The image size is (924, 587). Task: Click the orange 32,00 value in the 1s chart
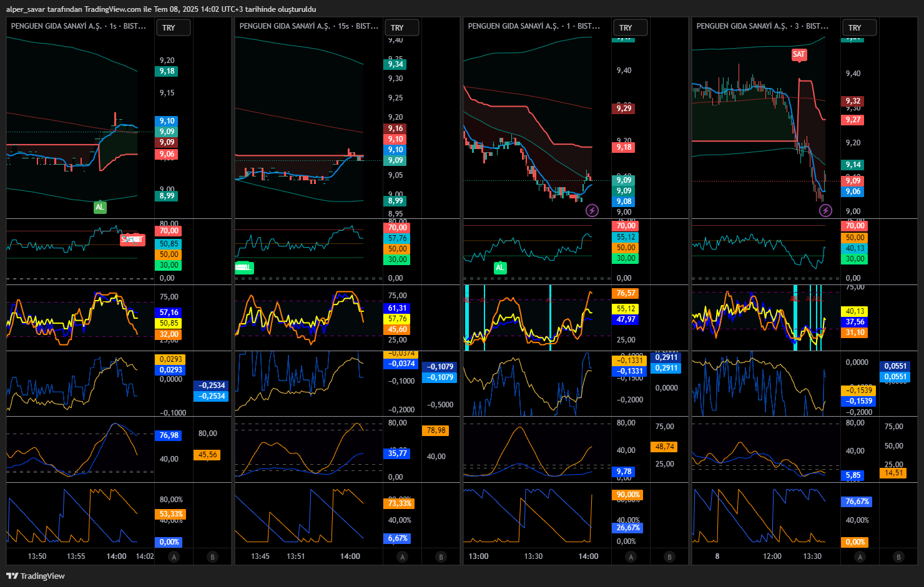tap(169, 334)
